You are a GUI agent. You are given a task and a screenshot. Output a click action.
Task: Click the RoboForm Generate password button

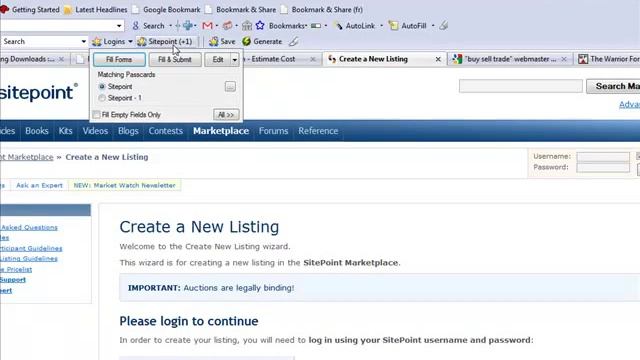coord(262,41)
